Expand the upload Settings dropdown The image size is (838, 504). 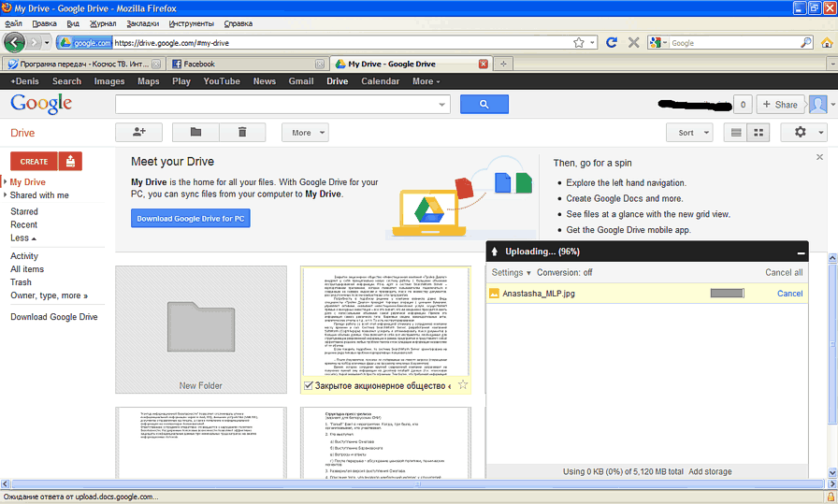click(511, 273)
